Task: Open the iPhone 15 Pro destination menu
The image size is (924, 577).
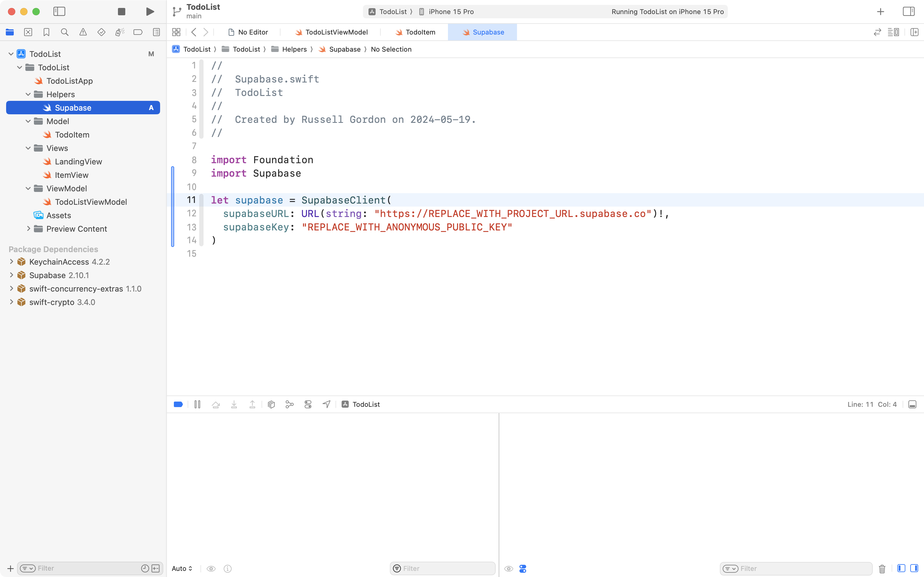Action: coord(451,11)
